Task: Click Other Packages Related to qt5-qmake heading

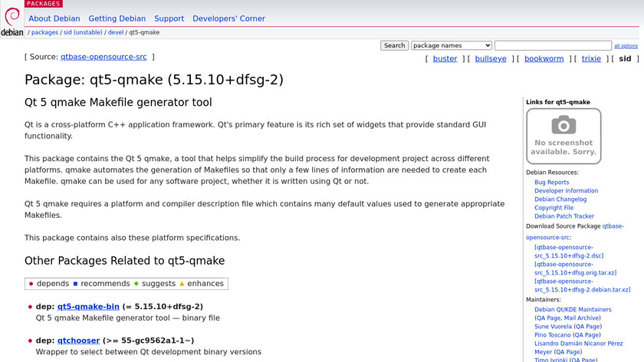Action: (x=124, y=261)
